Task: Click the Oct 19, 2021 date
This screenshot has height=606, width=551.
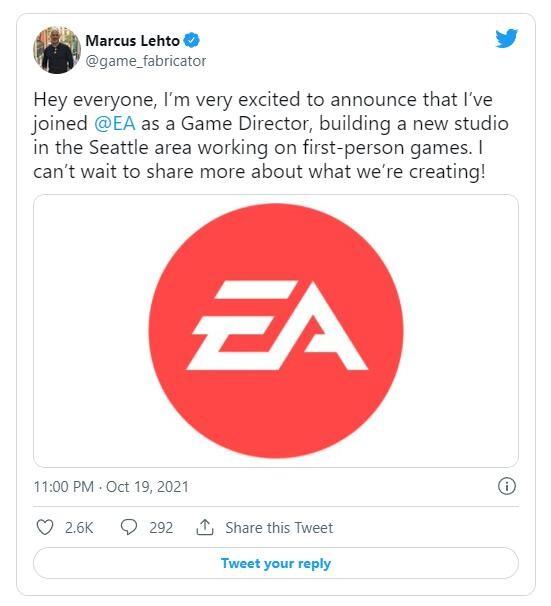Action: tap(147, 487)
